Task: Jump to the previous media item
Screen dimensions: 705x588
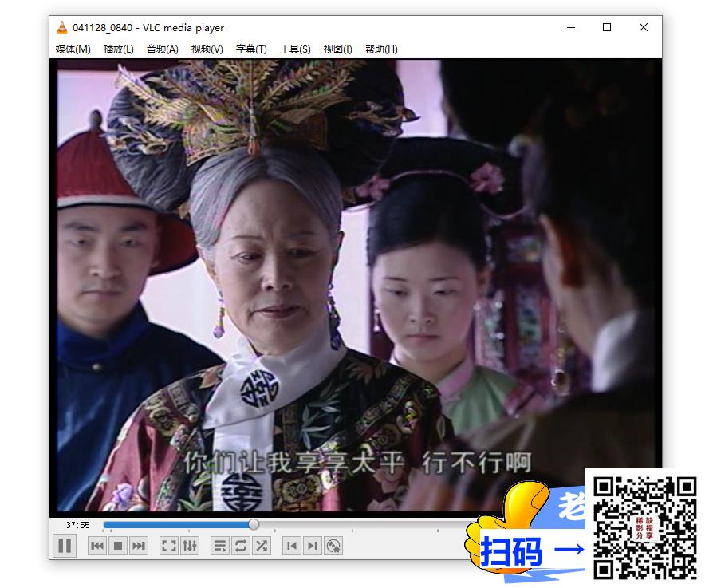Action: 96,546
